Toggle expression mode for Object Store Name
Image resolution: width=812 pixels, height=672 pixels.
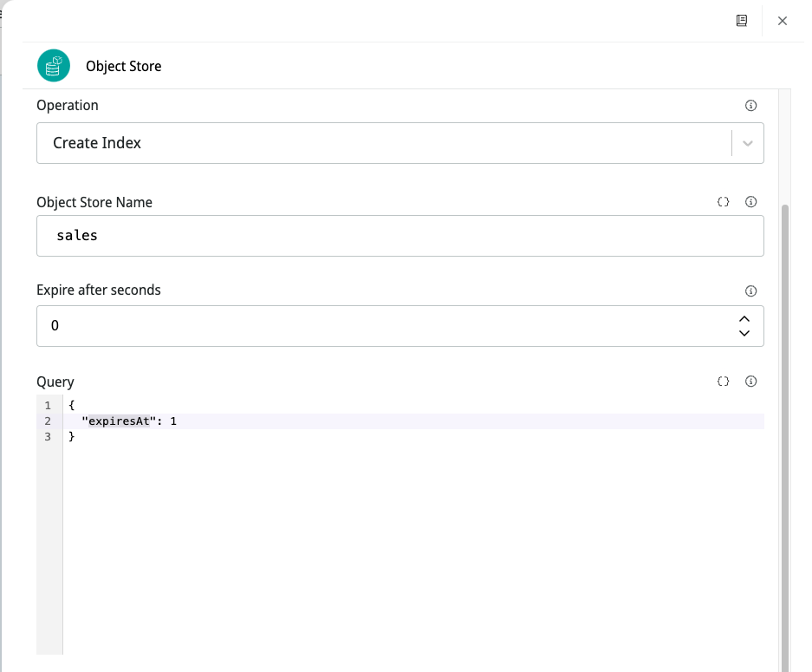[x=724, y=202]
